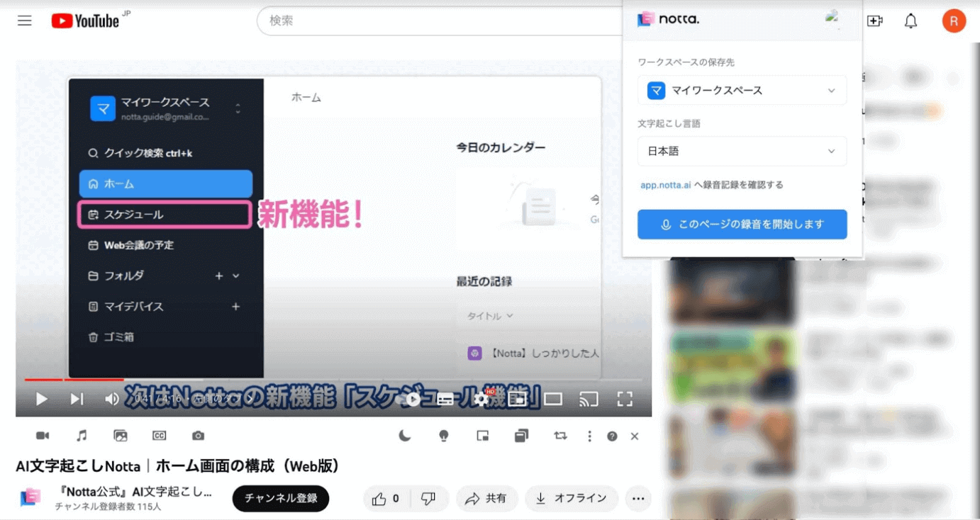Close the extension toolbar with X
This screenshot has width=980, height=520.
(x=635, y=436)
